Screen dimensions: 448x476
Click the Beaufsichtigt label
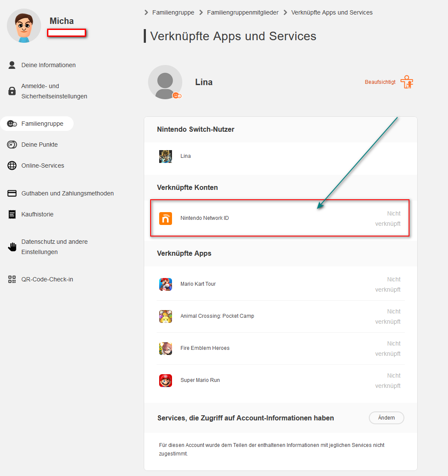tap(380, 82)
